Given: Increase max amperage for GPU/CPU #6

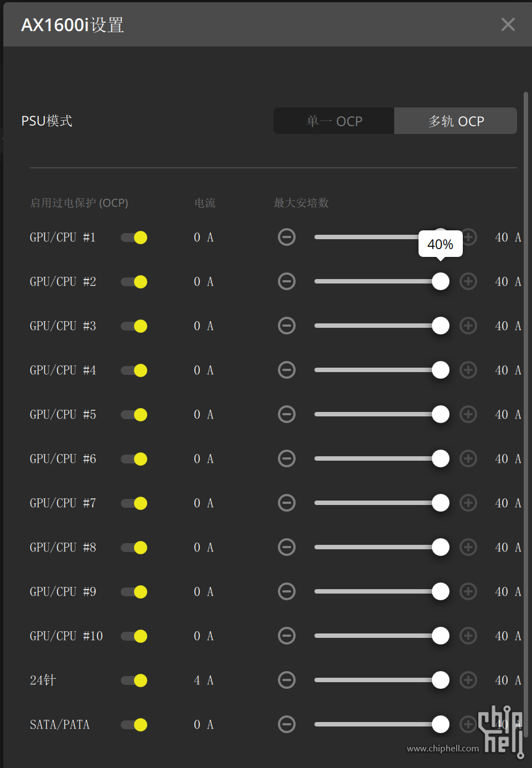Looking at the screenshot, I should point(468,458).
